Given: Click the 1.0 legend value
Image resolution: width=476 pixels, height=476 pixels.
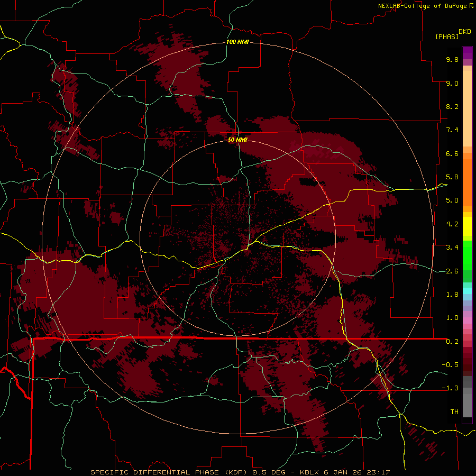Looking at the screenshot, I should click(452, 318).
